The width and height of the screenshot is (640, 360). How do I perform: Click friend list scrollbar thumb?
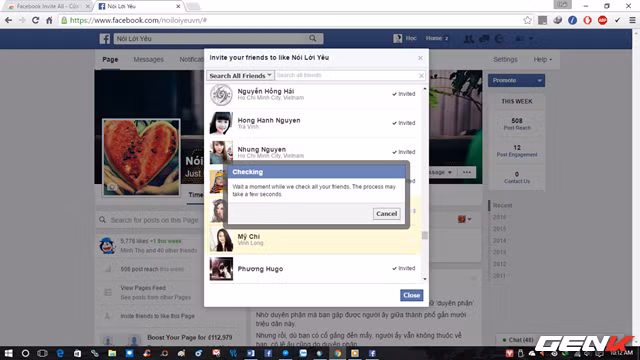[x=425, y=236]
